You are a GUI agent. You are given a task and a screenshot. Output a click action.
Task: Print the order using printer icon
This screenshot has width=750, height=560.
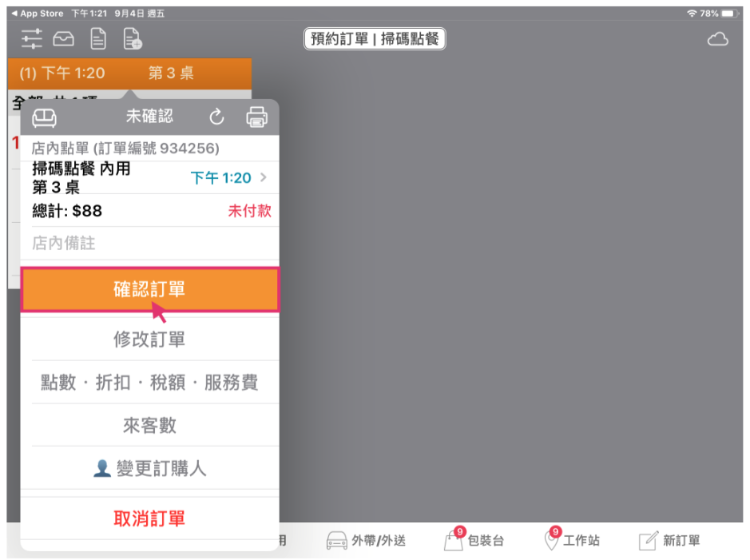[x=256, y=117]
